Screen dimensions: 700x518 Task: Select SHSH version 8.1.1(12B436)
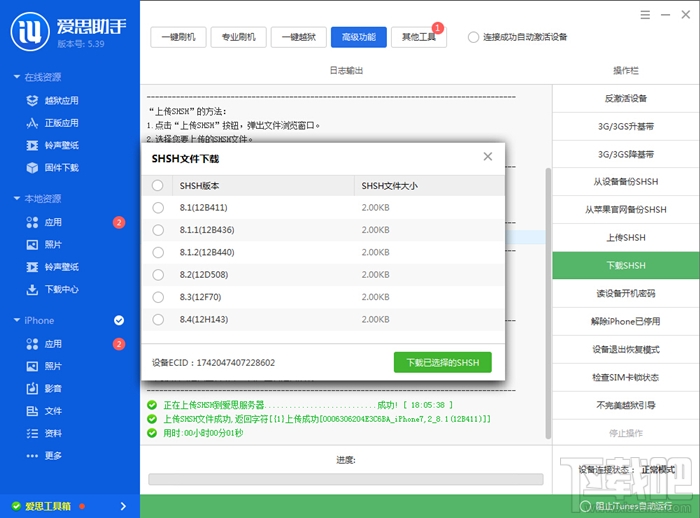[158, 230]
